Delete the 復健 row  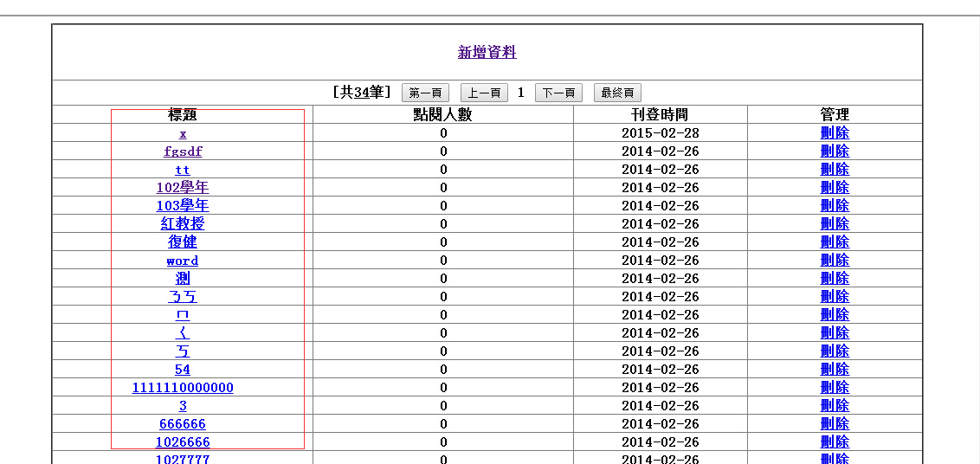835,242
